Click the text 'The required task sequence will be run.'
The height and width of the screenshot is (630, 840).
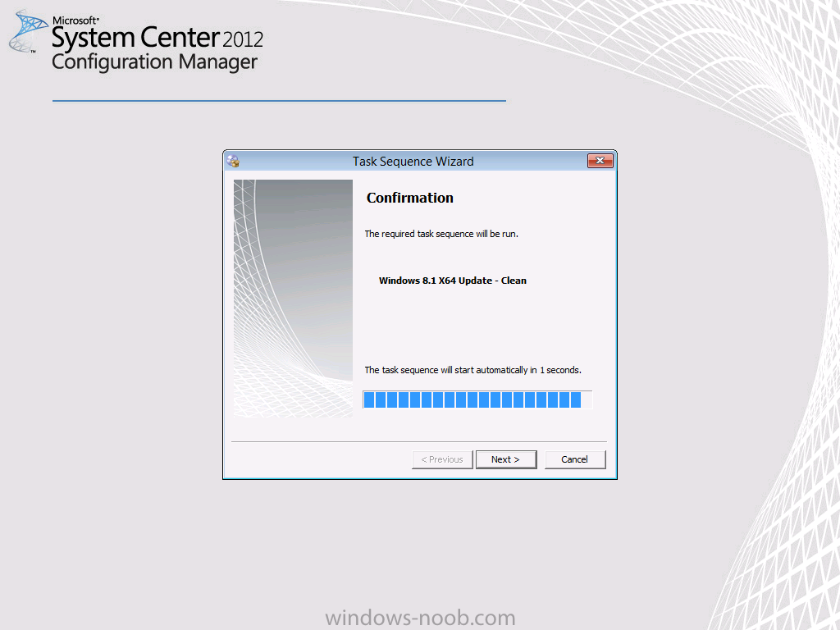point(441,234)
